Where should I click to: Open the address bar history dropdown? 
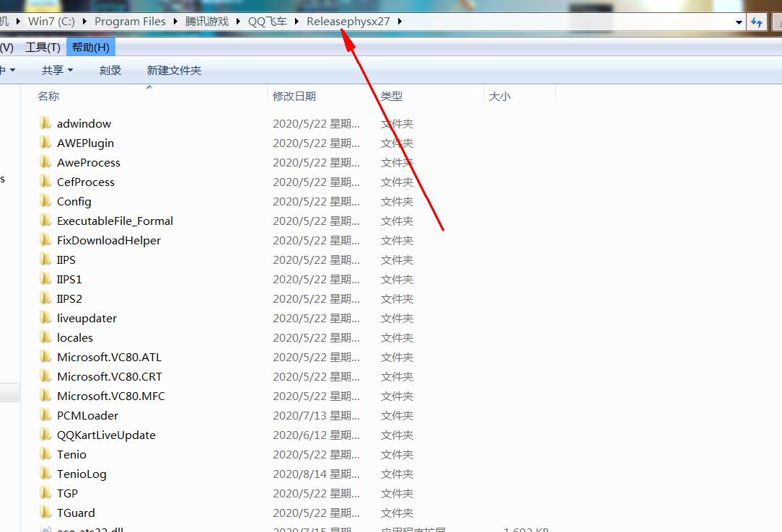click(739, 22)
